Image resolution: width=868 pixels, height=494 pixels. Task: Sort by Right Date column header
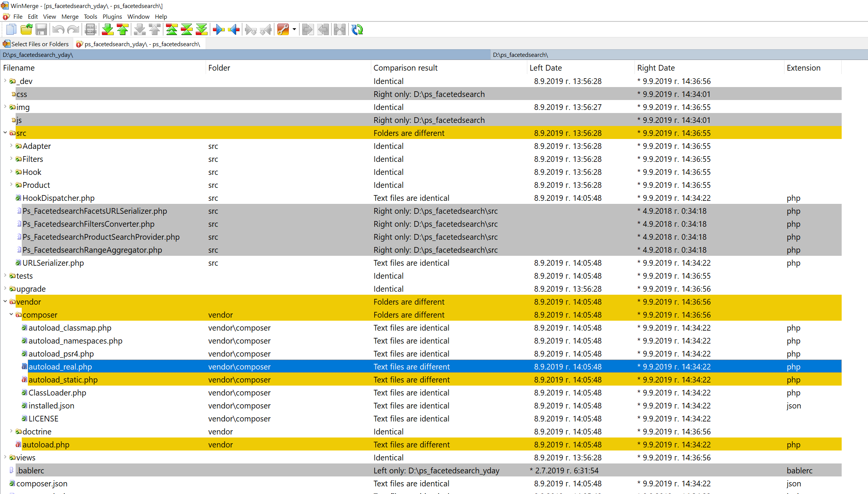pyautogui.click(x=655, y=68)
